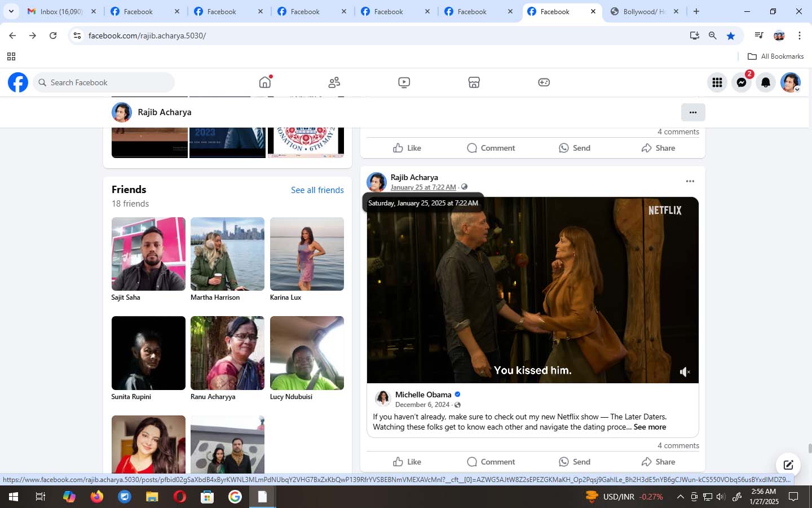The height and width of the screenshot is (508, 812).
Task: Go back to previous page
Action: 12,36
